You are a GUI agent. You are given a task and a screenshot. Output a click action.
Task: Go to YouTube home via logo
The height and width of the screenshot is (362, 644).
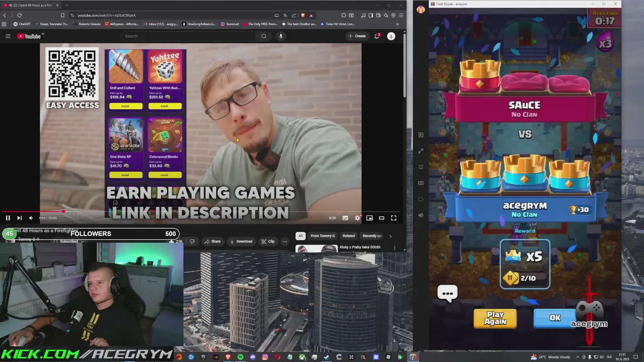[29, 36]
